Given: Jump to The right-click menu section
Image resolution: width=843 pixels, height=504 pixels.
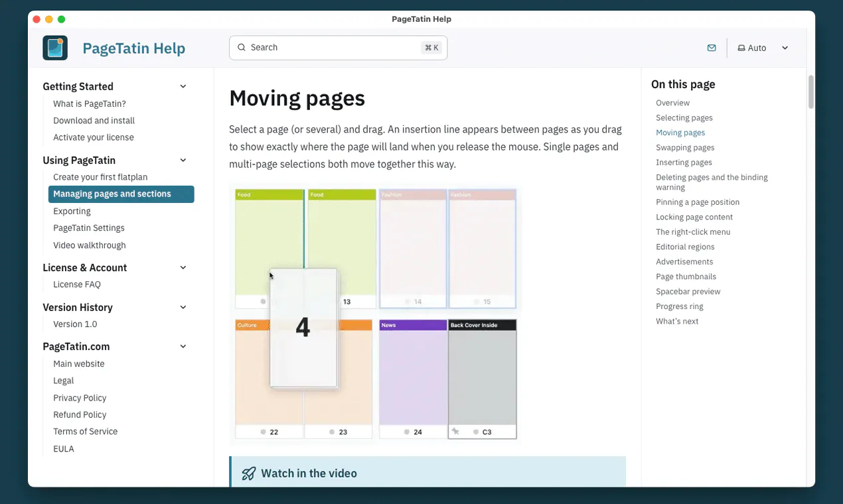Looking at the screenshot, I should point(693,232).
